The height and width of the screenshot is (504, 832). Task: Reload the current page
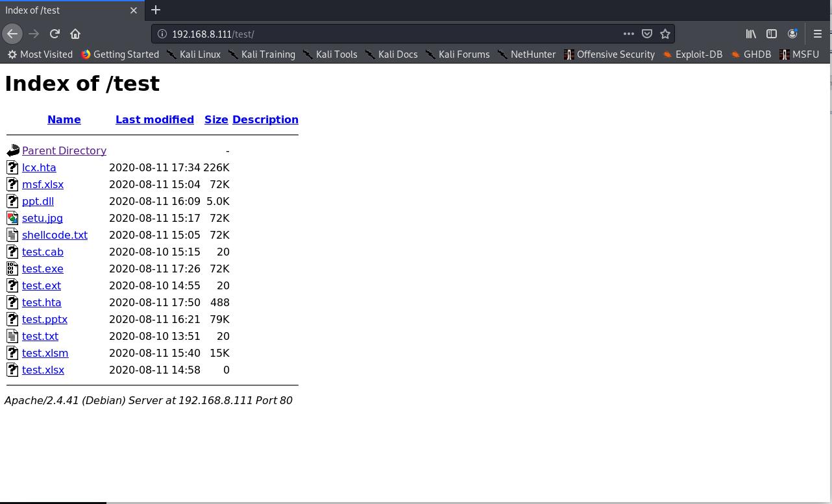(x=55, y=34)
